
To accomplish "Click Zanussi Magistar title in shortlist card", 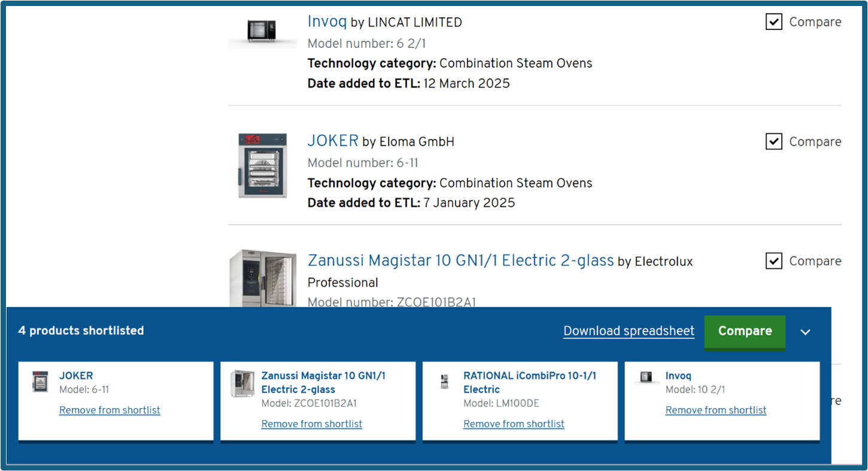I will tap(323, 382).
